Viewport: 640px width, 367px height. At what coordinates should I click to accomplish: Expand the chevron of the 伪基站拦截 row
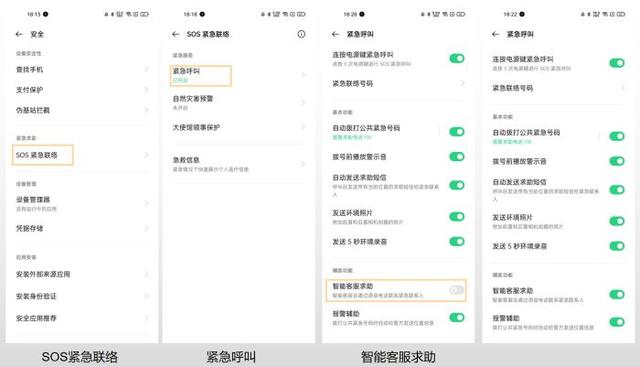146,110
